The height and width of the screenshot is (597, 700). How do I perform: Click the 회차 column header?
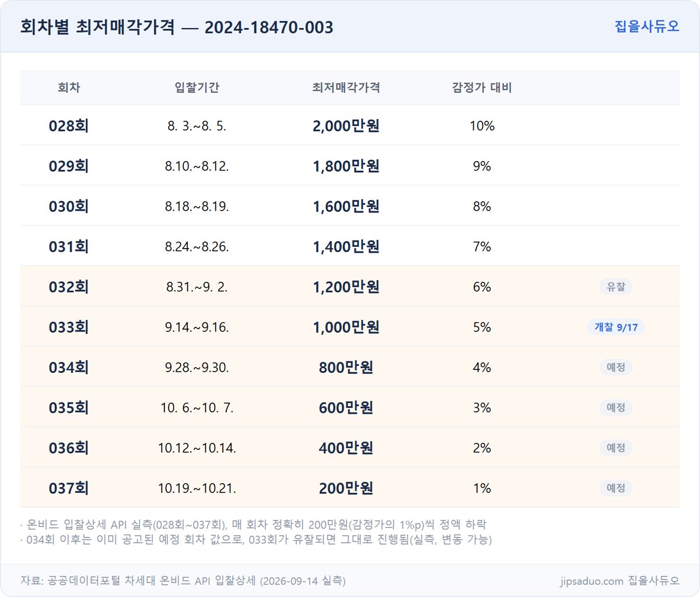(69, 88)
